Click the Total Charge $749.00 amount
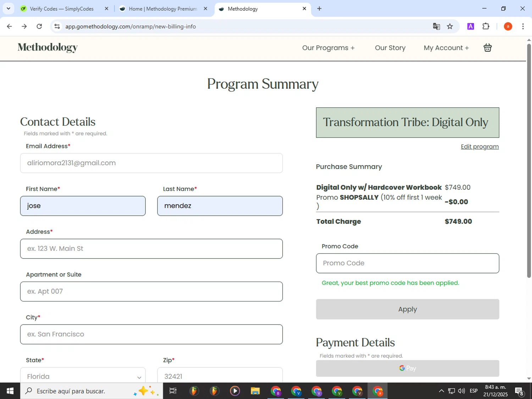This screenshot has height=399, width=532. (x=458, y=221)
